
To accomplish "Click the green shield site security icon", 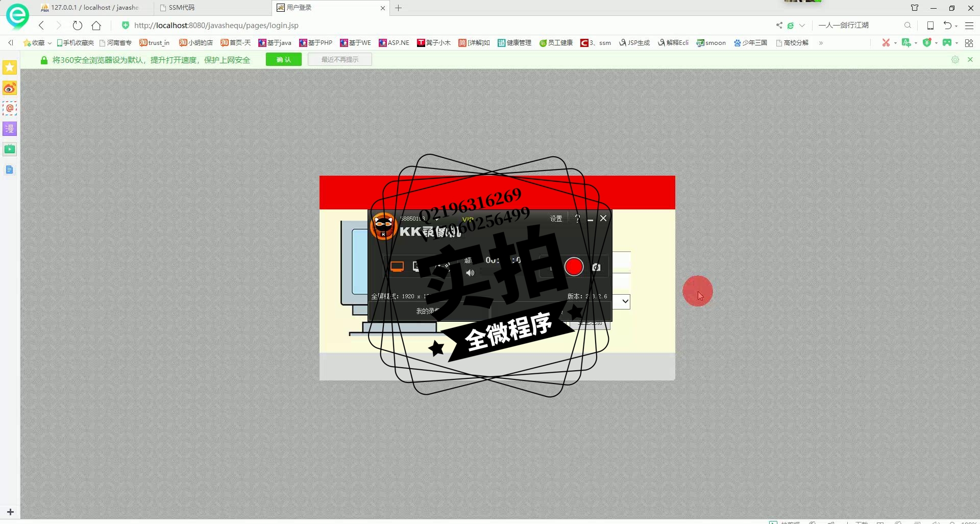I will click(125, 25).
